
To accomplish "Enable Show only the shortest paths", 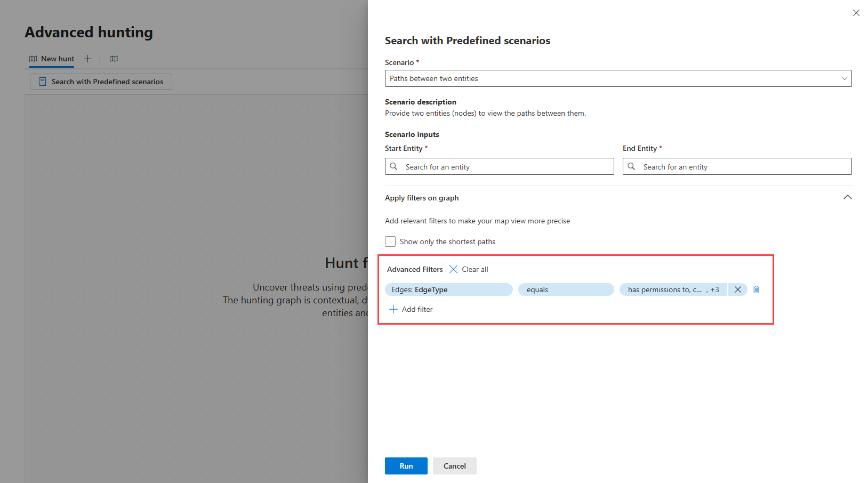I will click(390, 241).
